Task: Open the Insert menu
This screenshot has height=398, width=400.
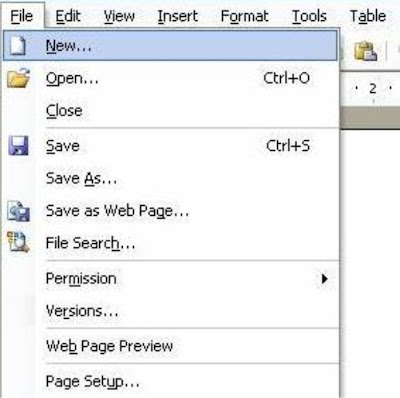Action: 178,16
